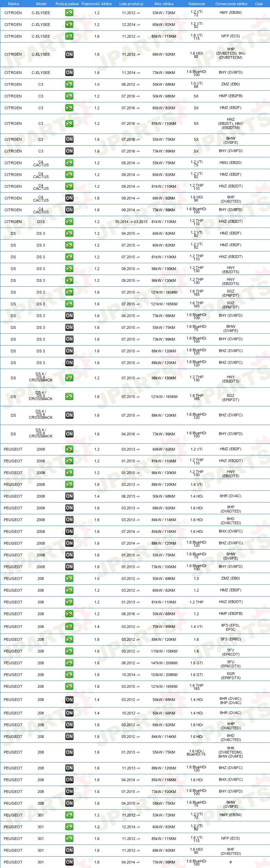Click diesel ON icon in Peugeot 2008 84kW / 114KM row
The image size is (270, 868).
pyautogui.click(x=69, y=520)
